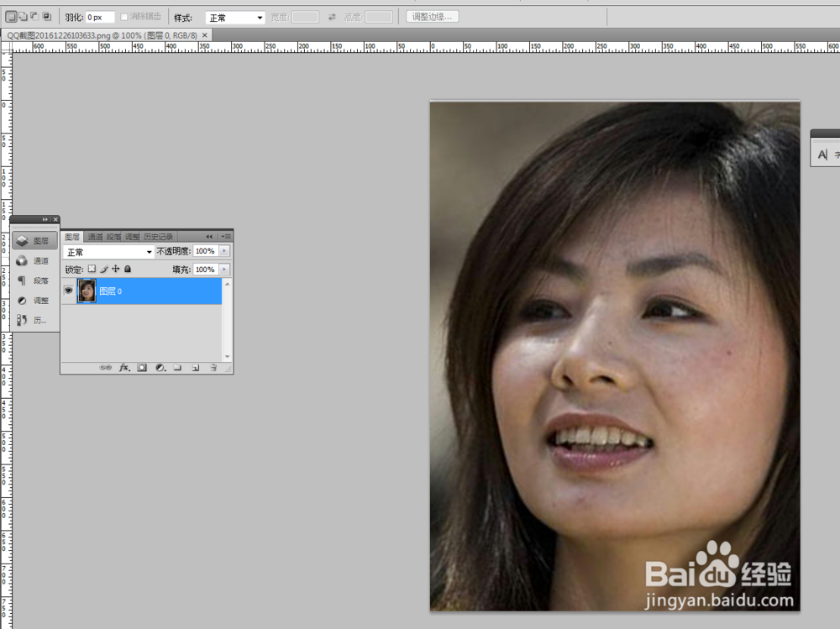
Task: Click the character panel A icon at right edge
Action: click(x=823, y=155)
